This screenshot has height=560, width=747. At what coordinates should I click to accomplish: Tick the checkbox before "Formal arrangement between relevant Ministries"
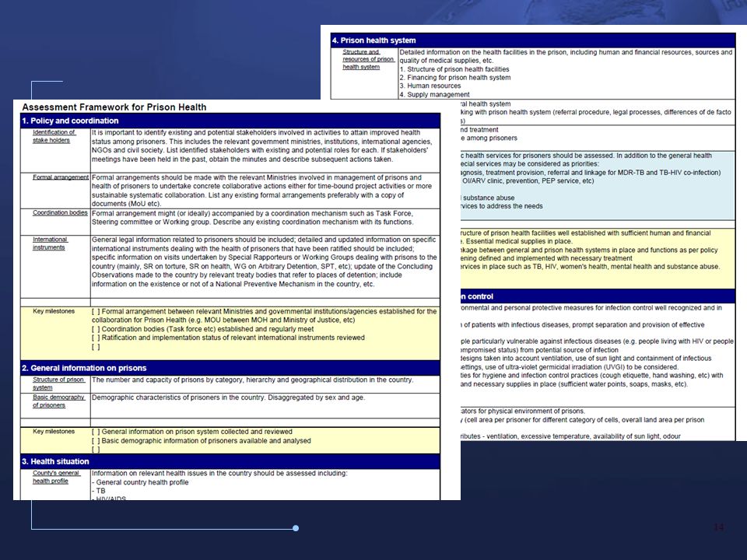coord(96,311)
